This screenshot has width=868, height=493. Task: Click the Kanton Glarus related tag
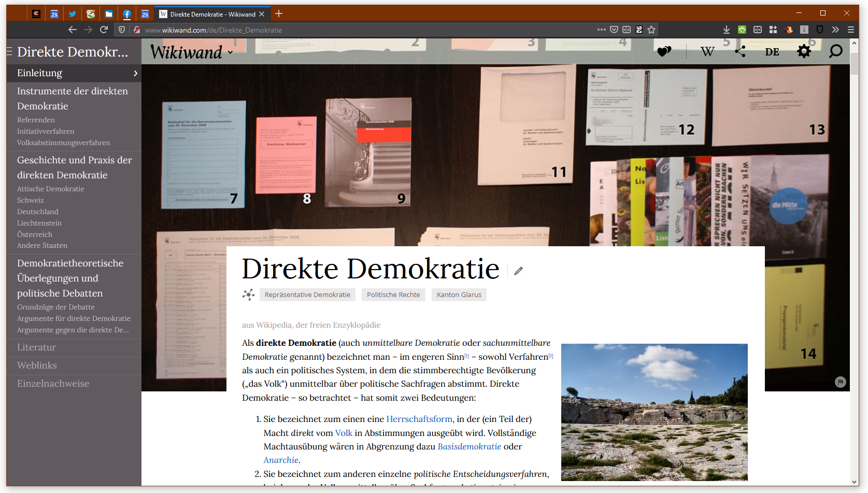[459, 294]
